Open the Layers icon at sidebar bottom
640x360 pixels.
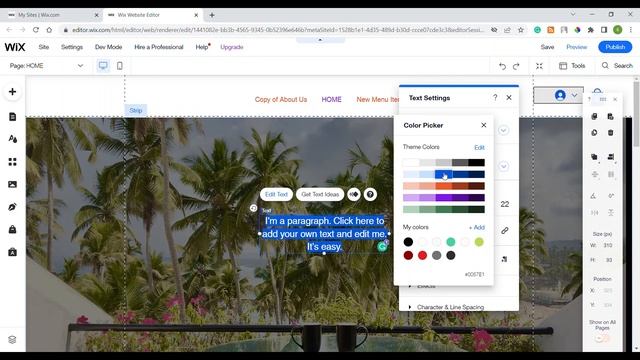(x=12, y=340)
